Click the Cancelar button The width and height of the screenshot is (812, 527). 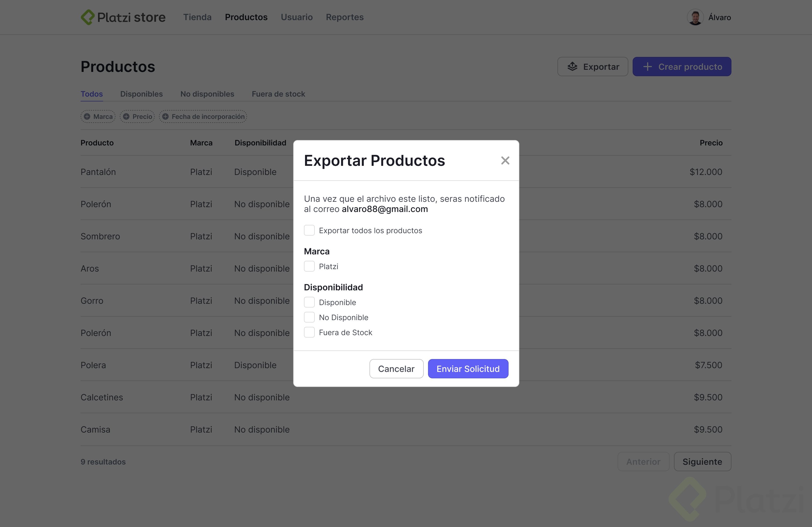click(396, 368)
